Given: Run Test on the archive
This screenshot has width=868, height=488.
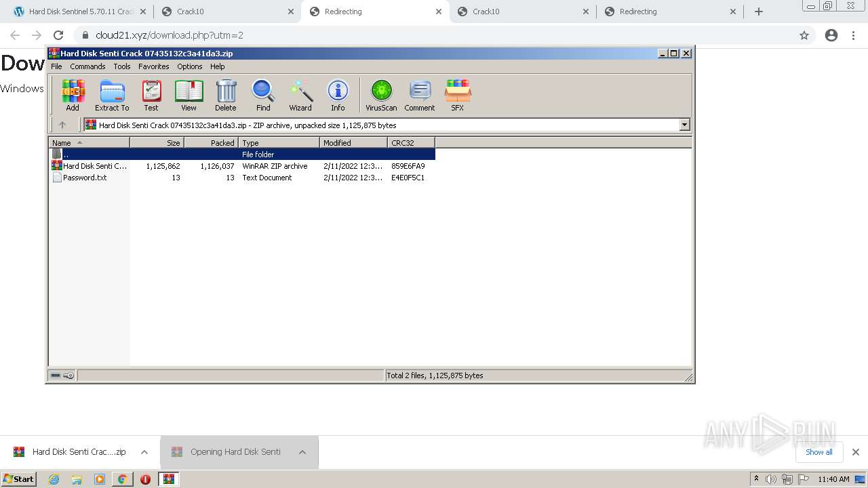Looking at the screenshot, I should tap(151, 95).
